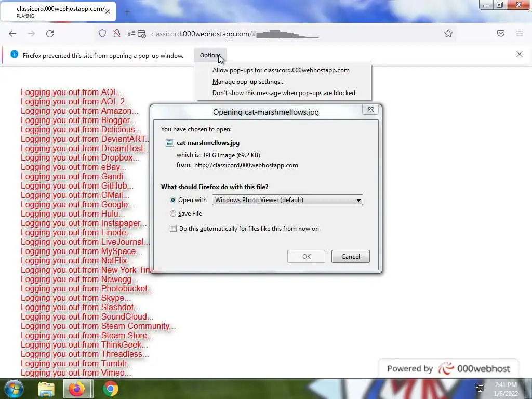Open the tracking protection shield icon
The width and height of the screenshot is (532, 399).
[x=102, y=33]
